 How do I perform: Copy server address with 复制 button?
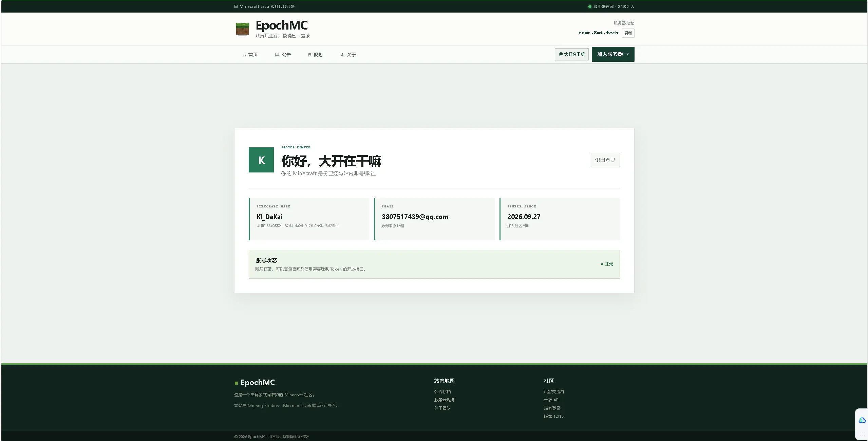(628, 33)
